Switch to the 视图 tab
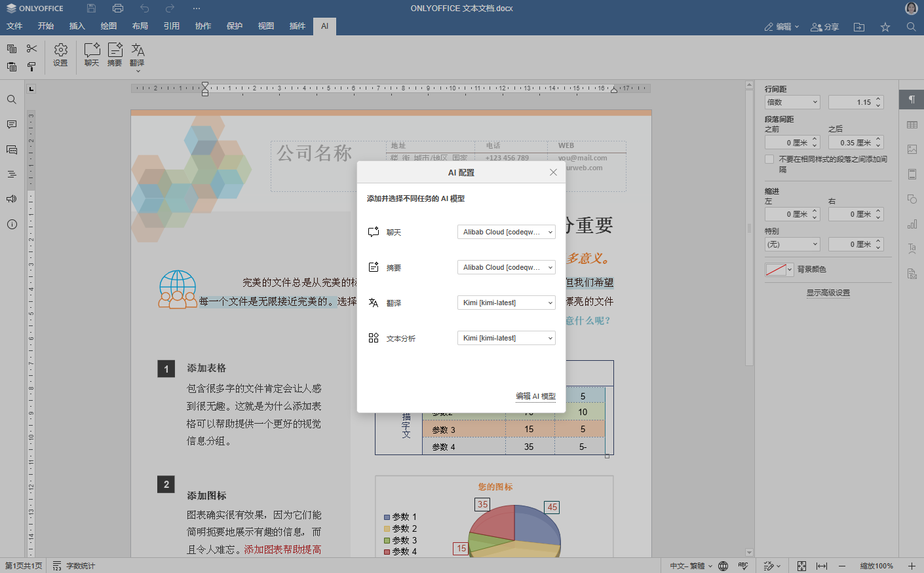Viewport: 924px width, 573px height. (266, 26)
